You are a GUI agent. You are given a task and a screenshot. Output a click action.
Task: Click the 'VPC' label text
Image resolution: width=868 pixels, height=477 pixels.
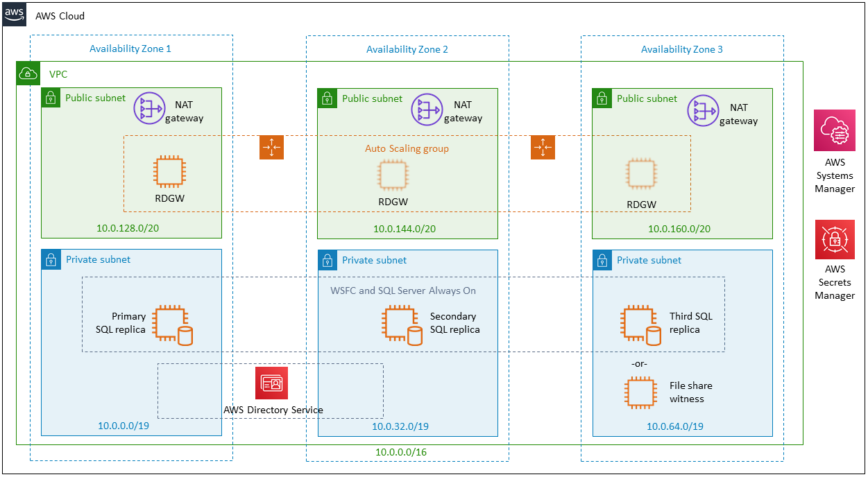(x=58, y=73)
